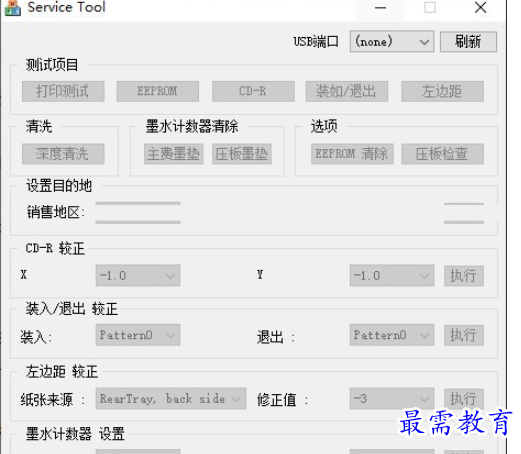Click the Service Tool app icon
Viewport: 521px width, 454px height.
point(13,8)
